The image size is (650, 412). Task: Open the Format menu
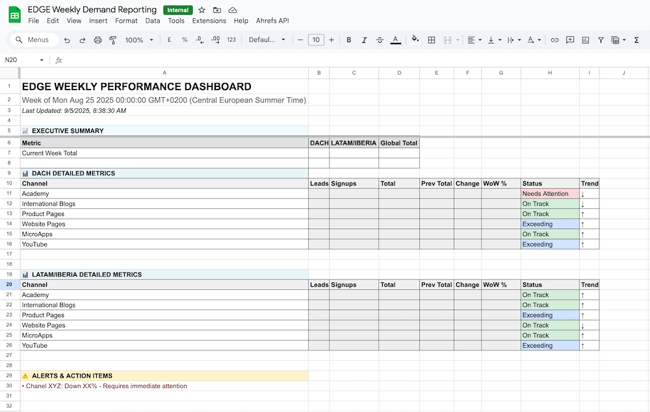click(126, 21)
